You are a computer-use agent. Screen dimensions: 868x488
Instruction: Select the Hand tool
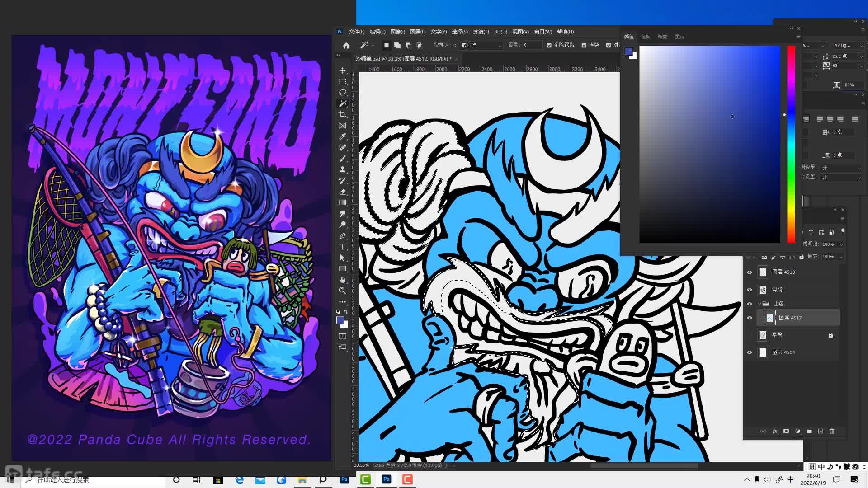point(343,280)
